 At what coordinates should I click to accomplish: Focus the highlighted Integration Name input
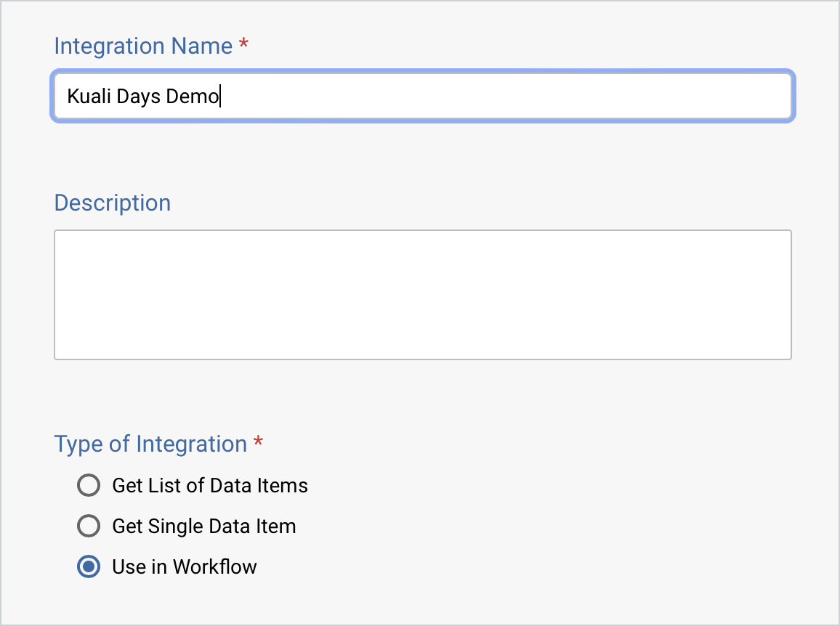click(421, 96)
